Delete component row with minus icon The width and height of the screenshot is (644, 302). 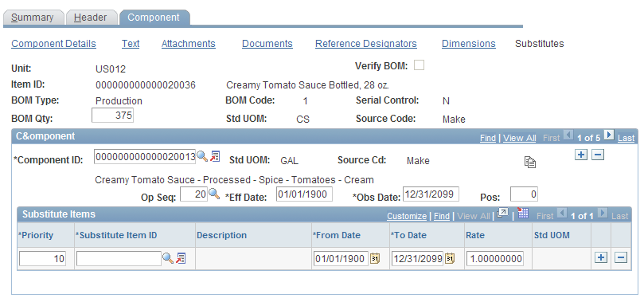pyautogui.click(x=598, y=155)
